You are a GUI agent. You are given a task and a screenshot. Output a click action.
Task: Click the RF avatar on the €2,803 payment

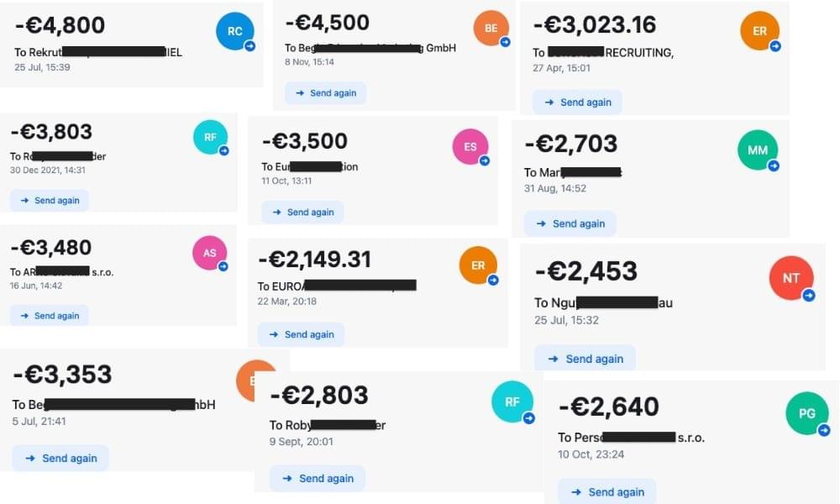coord(512,402)
